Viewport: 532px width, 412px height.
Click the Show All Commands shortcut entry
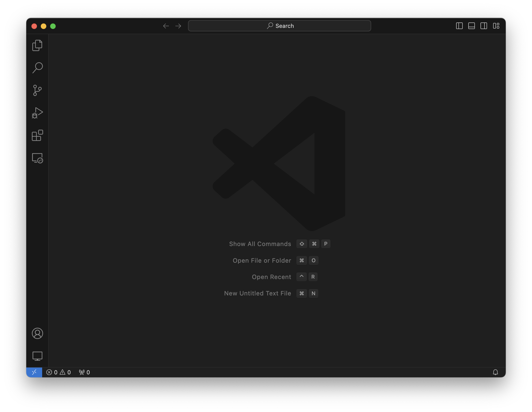(260, 244)
